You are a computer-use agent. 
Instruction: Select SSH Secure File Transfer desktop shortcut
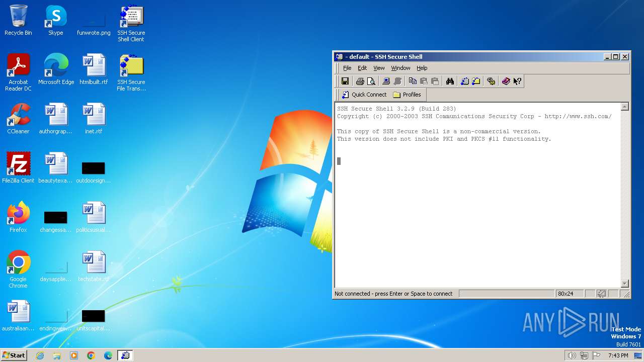click(131, 73)
